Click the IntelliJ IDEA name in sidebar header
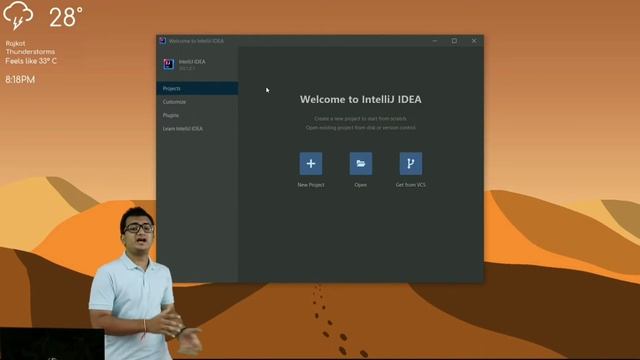This screenshot has height=360, width=640. point(192,62)
